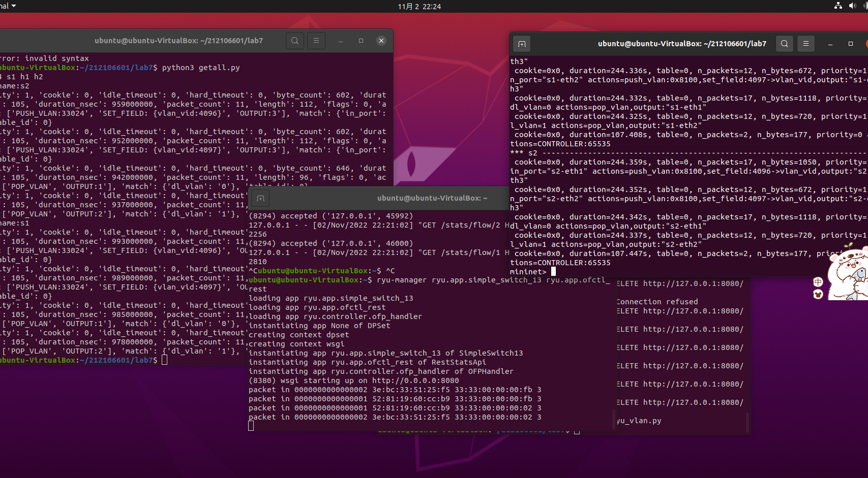Open the Terminal app menu in top bar

[8, 6]
